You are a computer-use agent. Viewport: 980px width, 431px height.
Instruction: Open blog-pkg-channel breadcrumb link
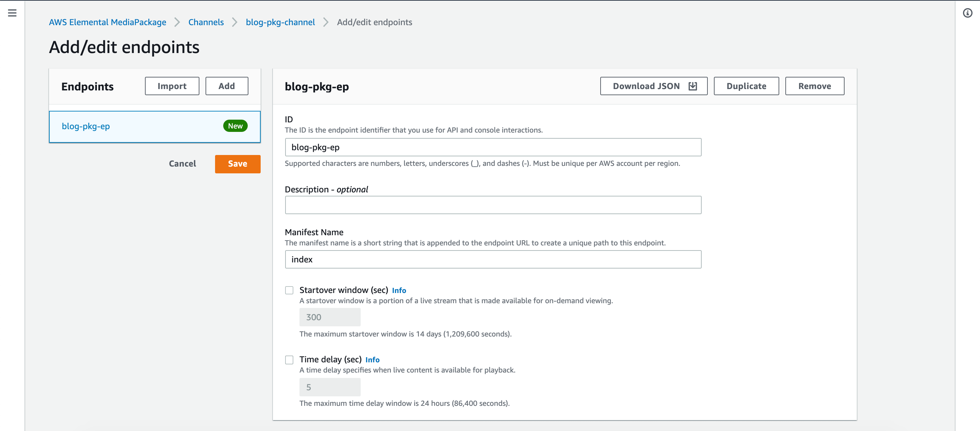pos(280,22)
